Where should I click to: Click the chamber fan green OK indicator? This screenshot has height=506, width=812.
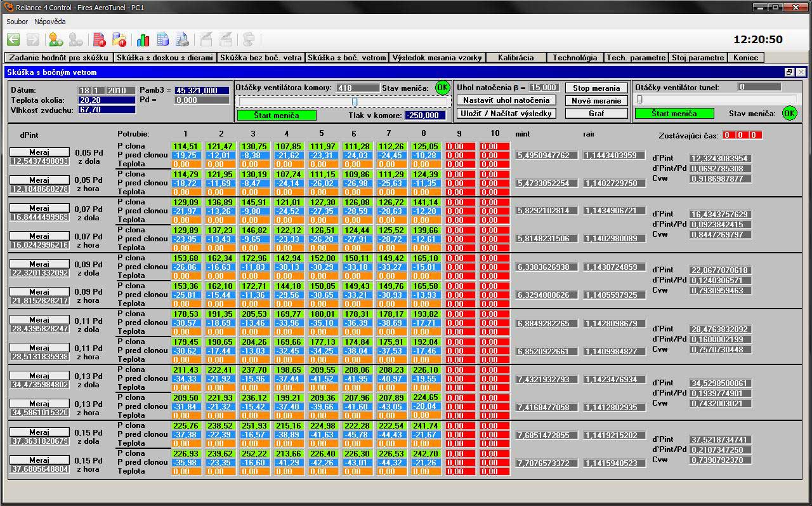click(x=442, y=88)
